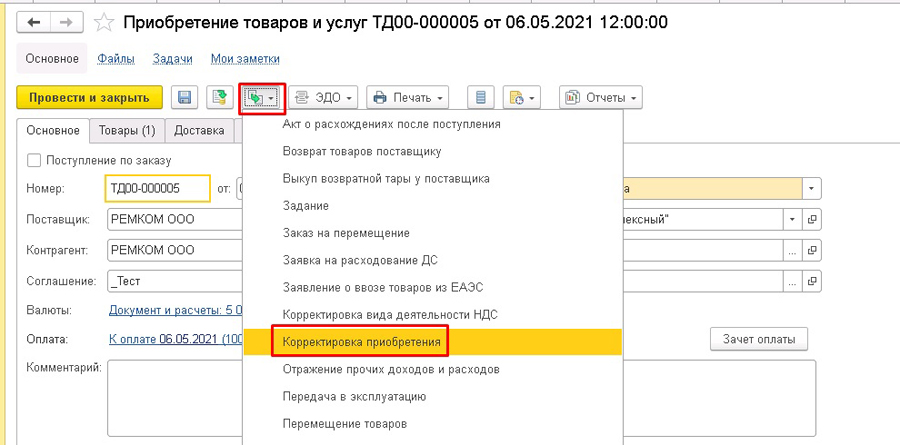This screenshot has width=900, height=445.
Task: Click open icon in the Соглашение row right field
Action: (812, 281)
